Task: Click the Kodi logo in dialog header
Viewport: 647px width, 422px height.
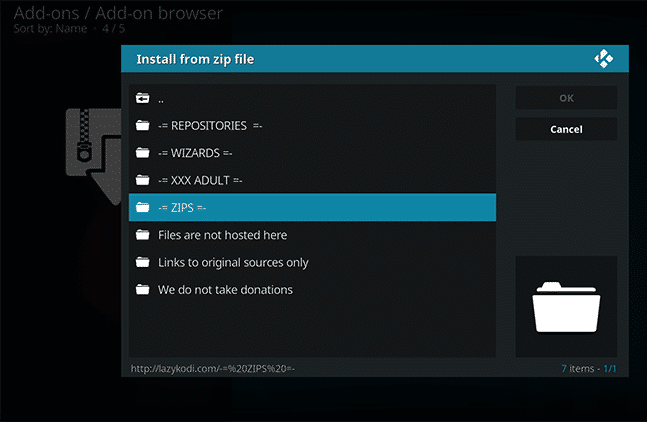Action: tap(604, 59)
